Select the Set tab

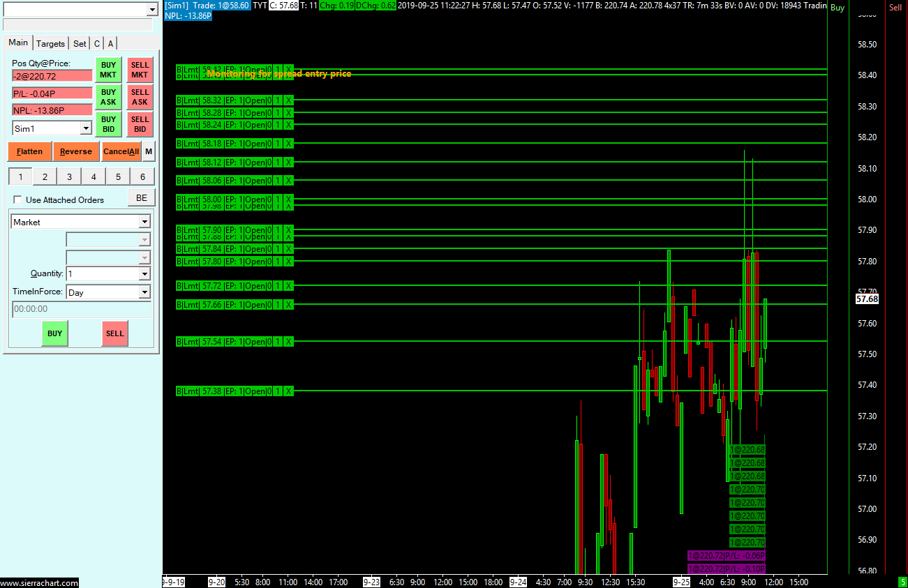(80, 43)
